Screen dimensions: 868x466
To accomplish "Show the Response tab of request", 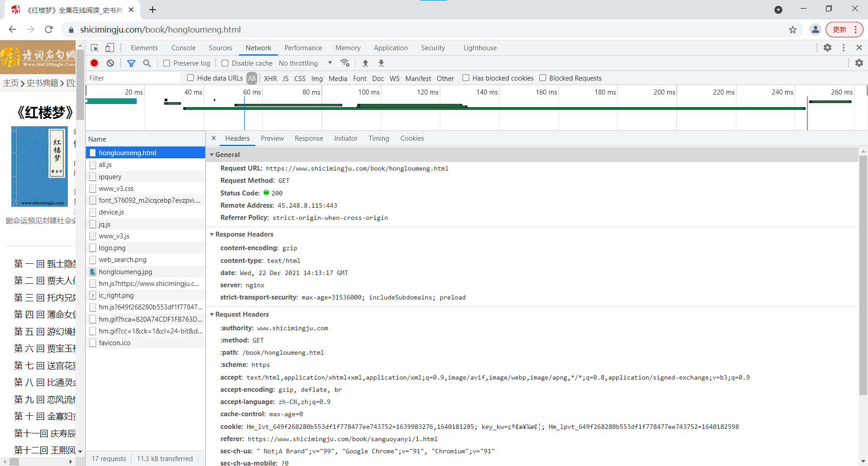I will pos(309,138).
